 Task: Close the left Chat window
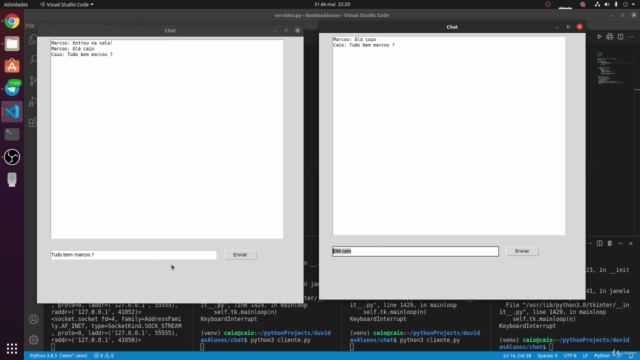coord(297,31)
